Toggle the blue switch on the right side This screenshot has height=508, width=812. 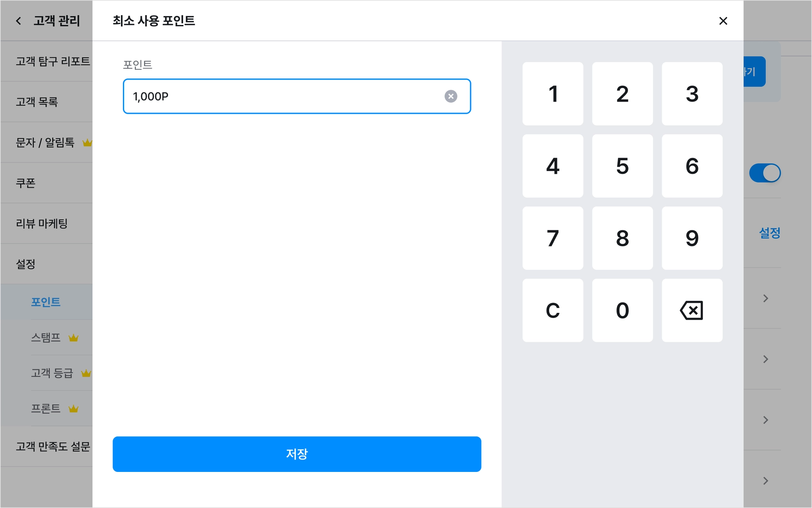764,173
